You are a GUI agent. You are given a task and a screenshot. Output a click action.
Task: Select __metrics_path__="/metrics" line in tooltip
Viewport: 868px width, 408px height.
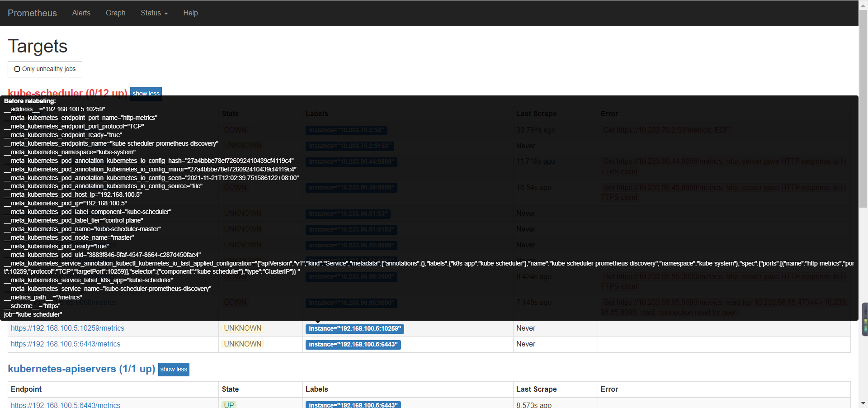click(43, 298)
